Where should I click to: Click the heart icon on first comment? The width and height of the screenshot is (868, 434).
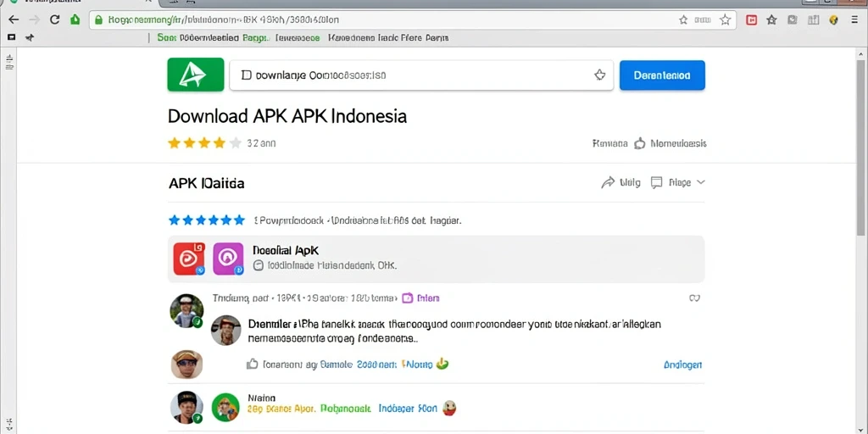(695, 298)
